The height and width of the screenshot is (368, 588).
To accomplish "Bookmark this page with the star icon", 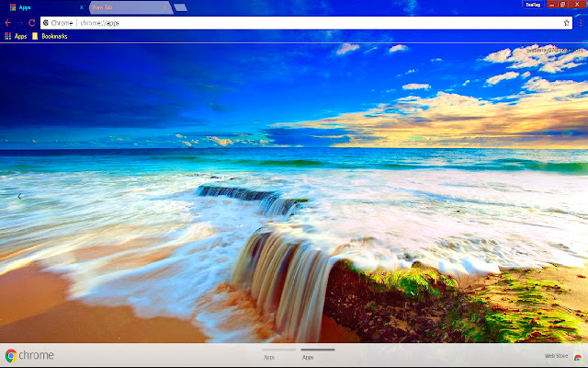I will pos(566,23).
